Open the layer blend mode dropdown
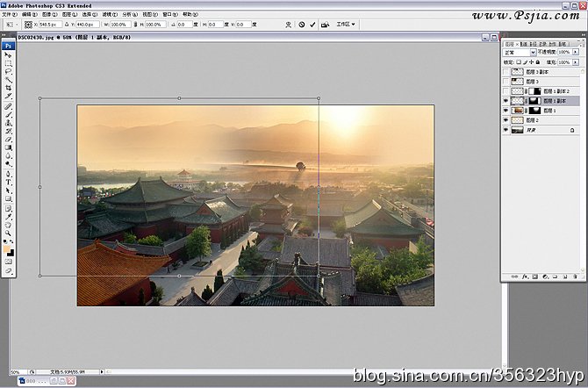The image size is (588, 388). pyautogui.click(x=520, y=53)
